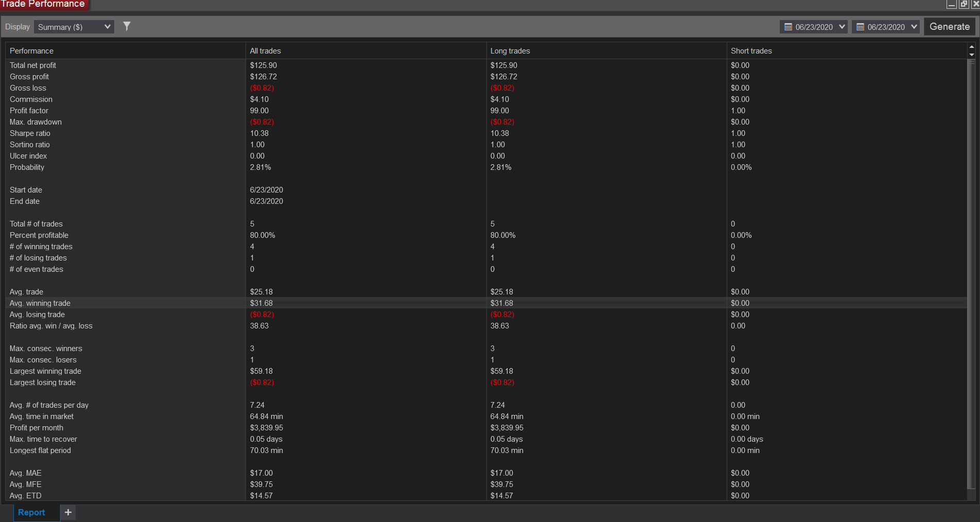Click Long trades Avg. MFE value $39.75
980x522 pixels.
click(502, 484)
